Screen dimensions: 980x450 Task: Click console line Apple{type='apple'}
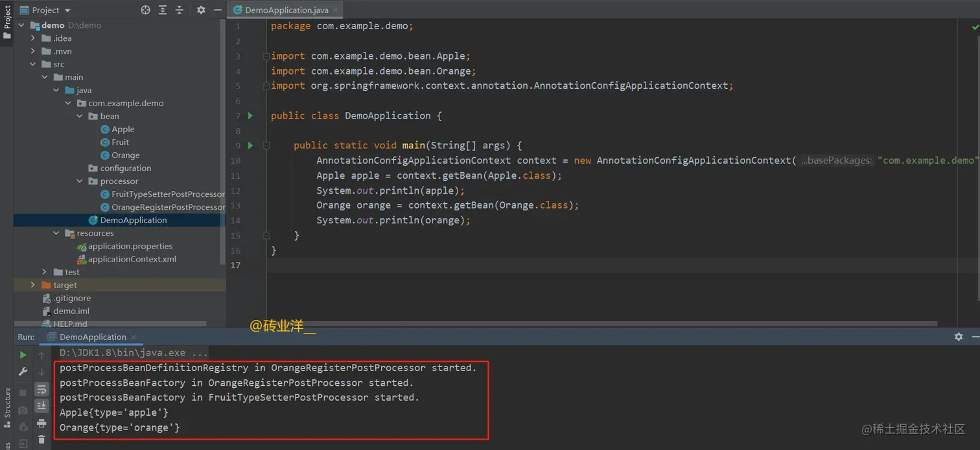pyautogui.click(x=114, y=412)
